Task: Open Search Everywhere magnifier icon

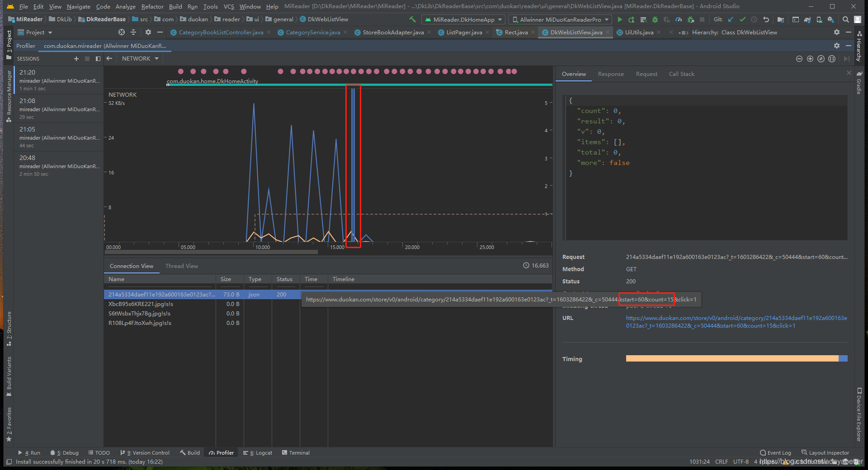Action: coord(846,19)
